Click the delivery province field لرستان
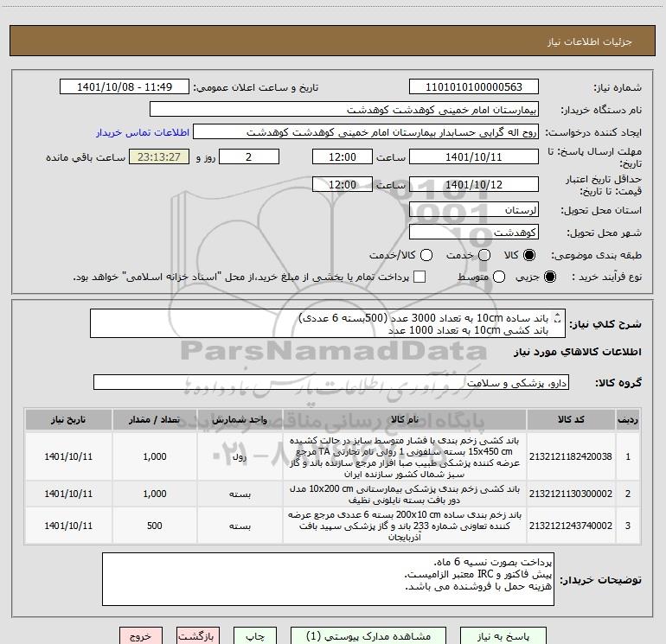This screenshot has height=644, width=666. point(474,210)
